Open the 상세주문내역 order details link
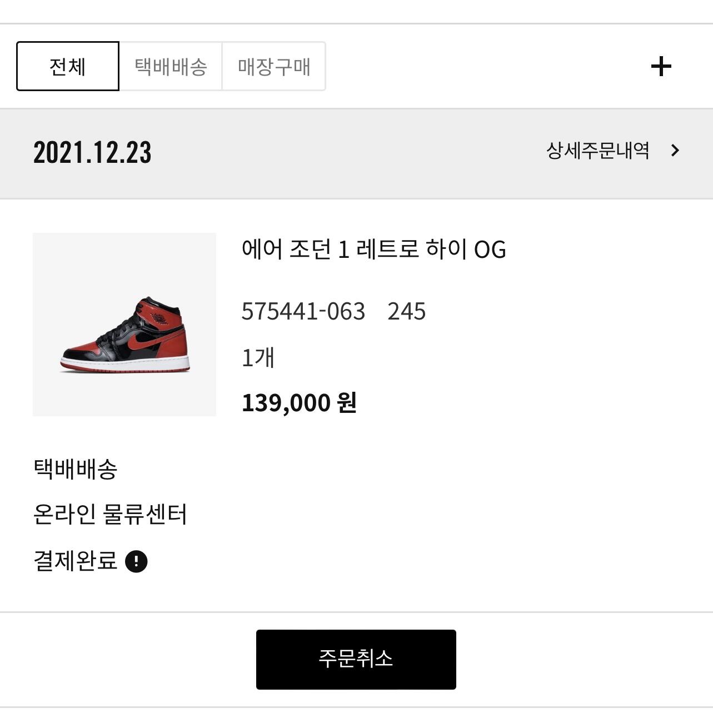The height and width of the screenshot is (728, 713). (597, 151)
